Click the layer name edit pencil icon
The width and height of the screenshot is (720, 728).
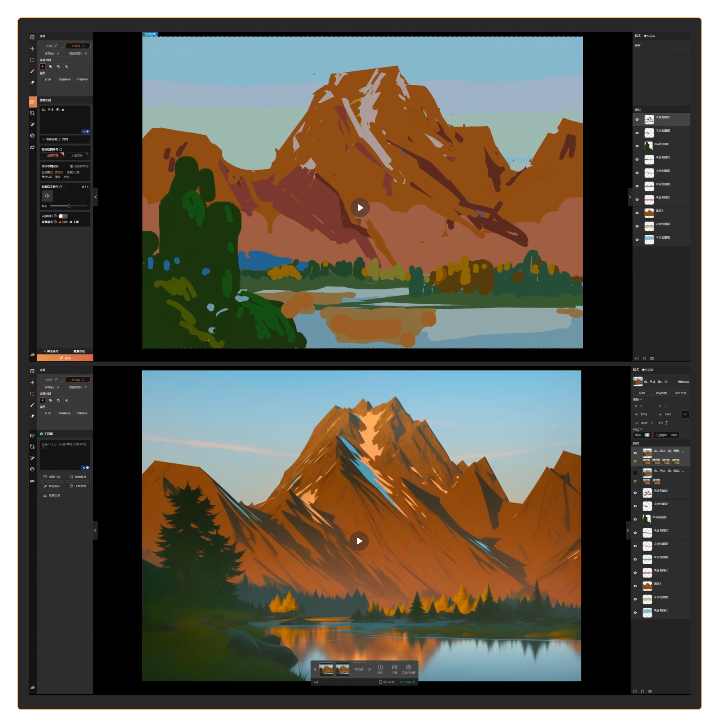666,382
